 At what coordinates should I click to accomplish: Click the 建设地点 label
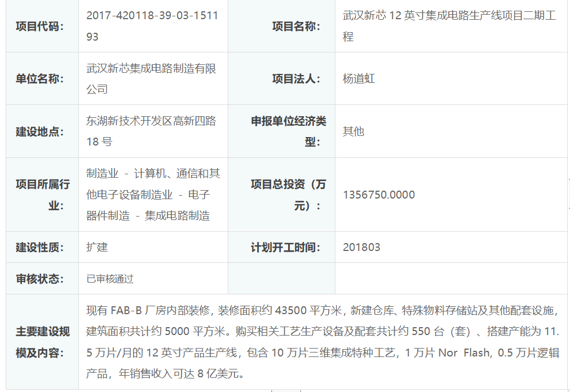(39, 131)
